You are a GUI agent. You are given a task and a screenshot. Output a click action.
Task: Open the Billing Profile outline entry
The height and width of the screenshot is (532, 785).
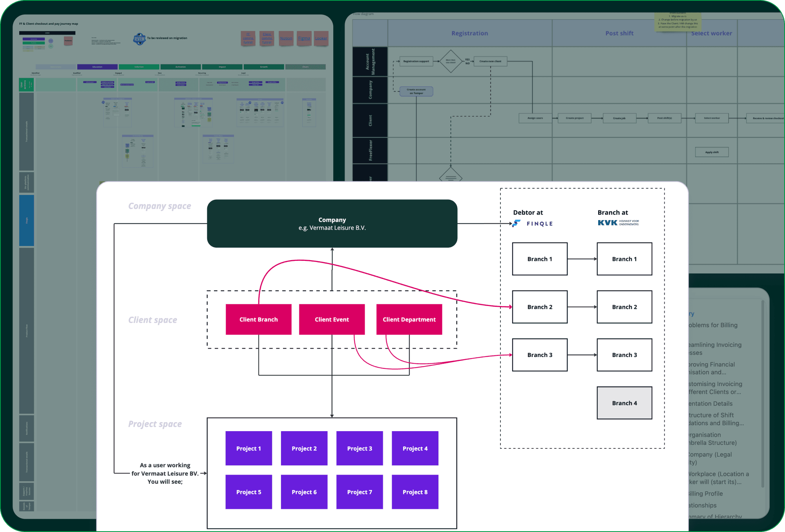[705, 494]
